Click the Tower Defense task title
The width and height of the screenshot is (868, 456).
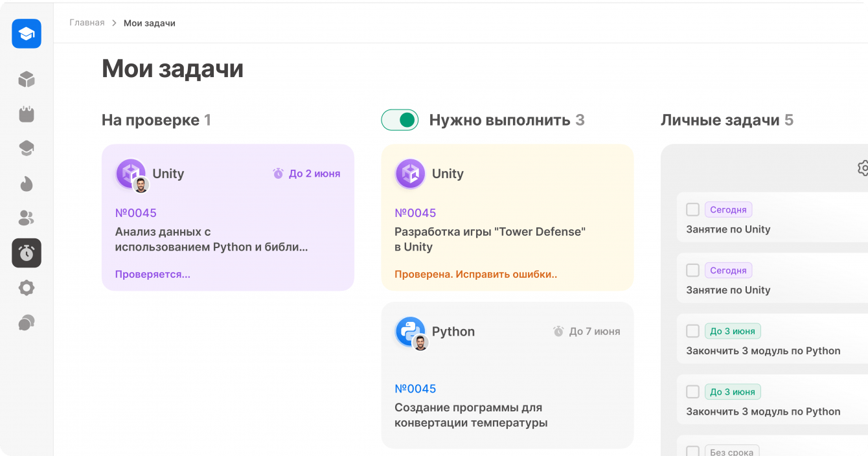[x=490, y=239]
